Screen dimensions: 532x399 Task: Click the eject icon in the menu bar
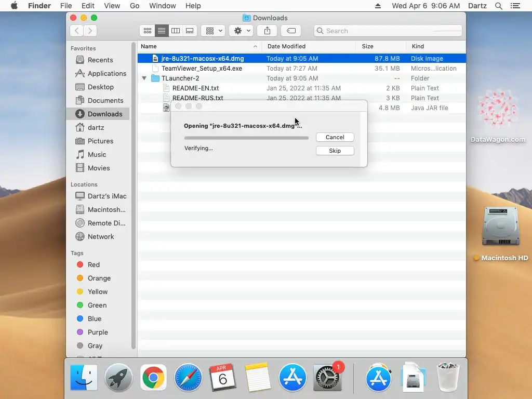(378, 6)
